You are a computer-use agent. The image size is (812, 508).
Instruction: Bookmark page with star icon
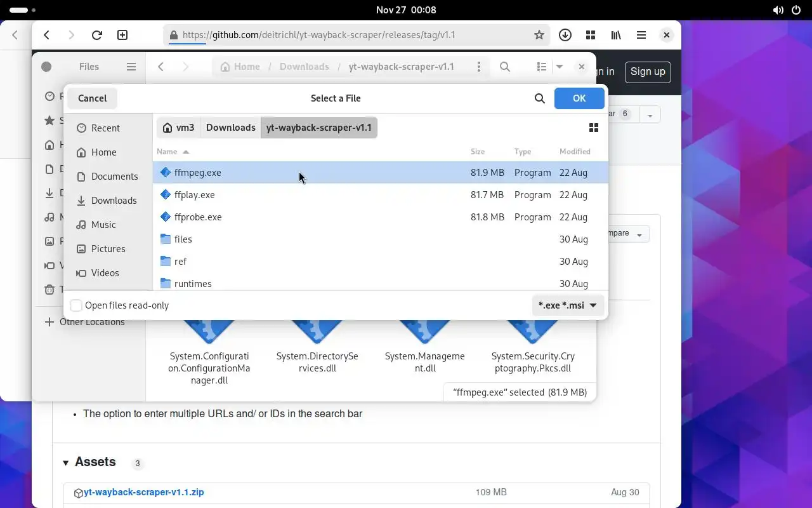tap(539, 35)
